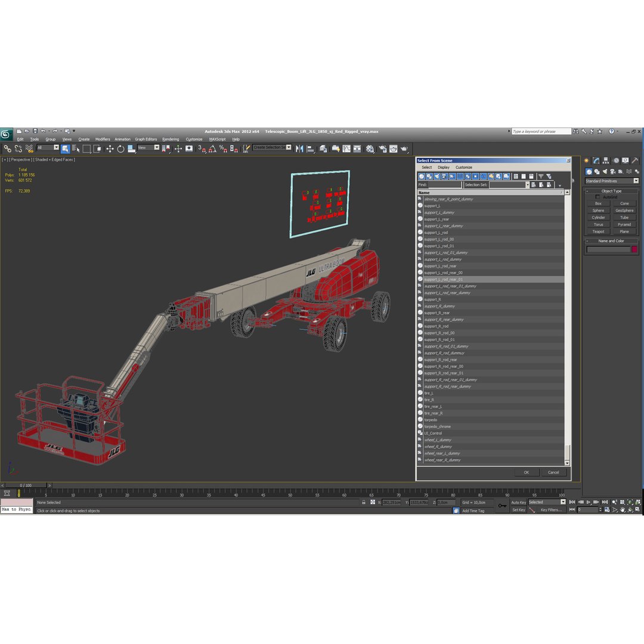This screenshot has height=644, width=644.
Task: Open the Create Selection Set dropdown
Action: [x=273, y=147]
